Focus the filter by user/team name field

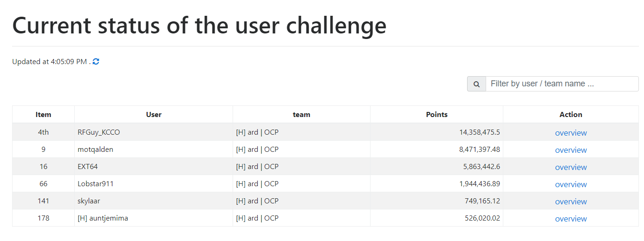(562, 84)
